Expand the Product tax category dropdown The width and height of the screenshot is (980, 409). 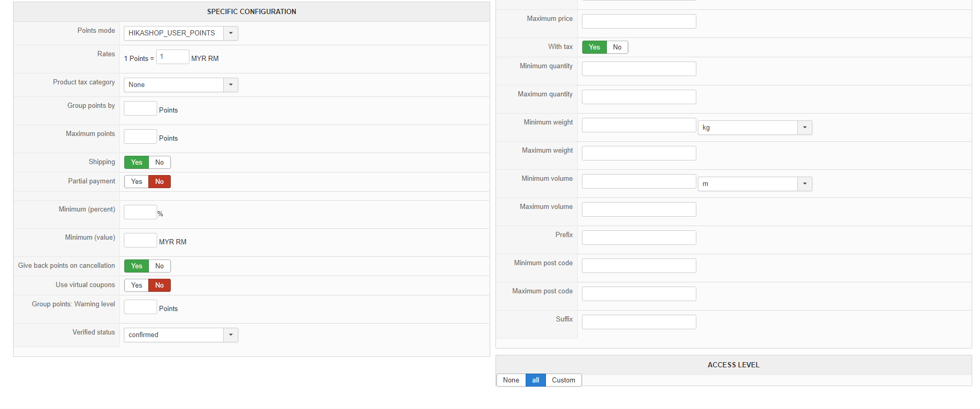(x=181, y=85)
